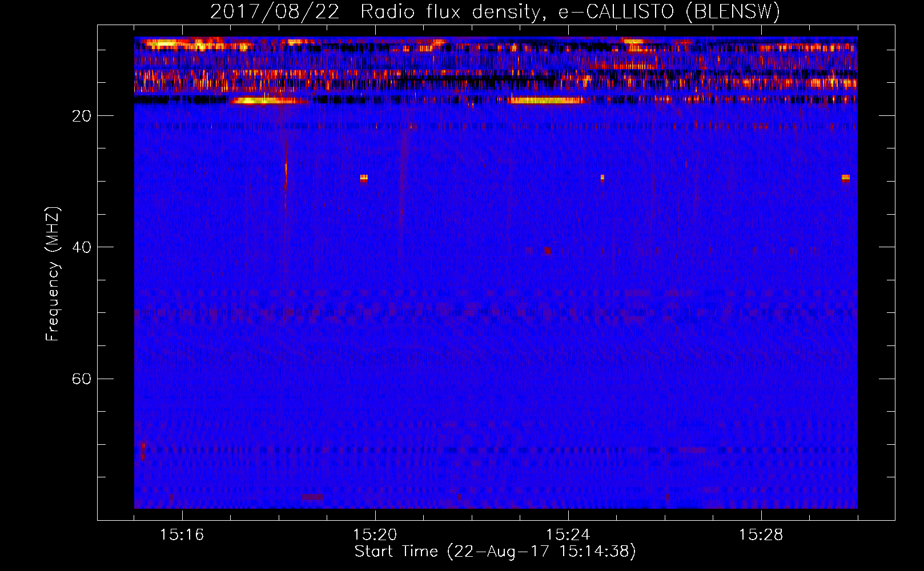Click the '15:24' time tick label
This screenshot has height=571, width=924.
(568, 535)
